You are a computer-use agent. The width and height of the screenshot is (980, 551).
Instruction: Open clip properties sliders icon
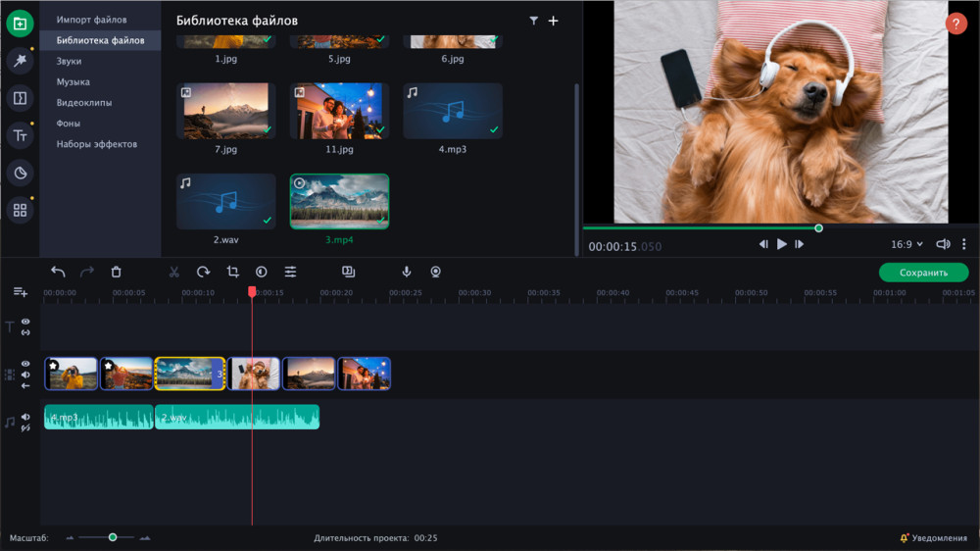point(291,272)
